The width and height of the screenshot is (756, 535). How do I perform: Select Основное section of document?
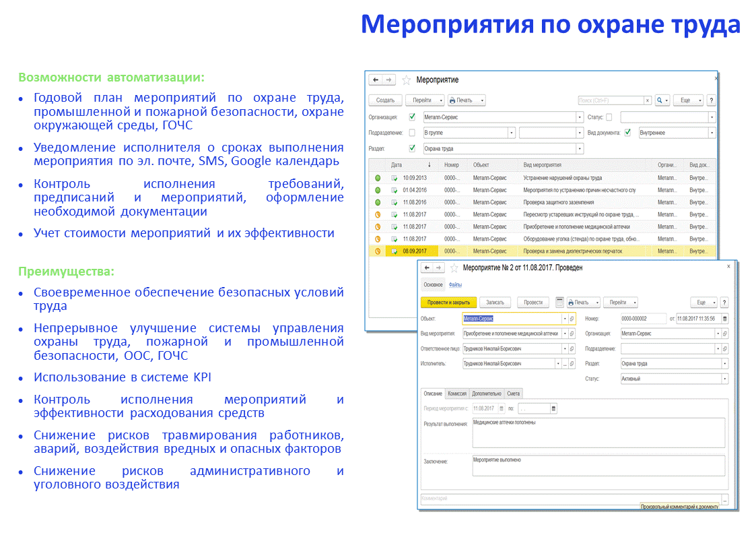[433, 284]
